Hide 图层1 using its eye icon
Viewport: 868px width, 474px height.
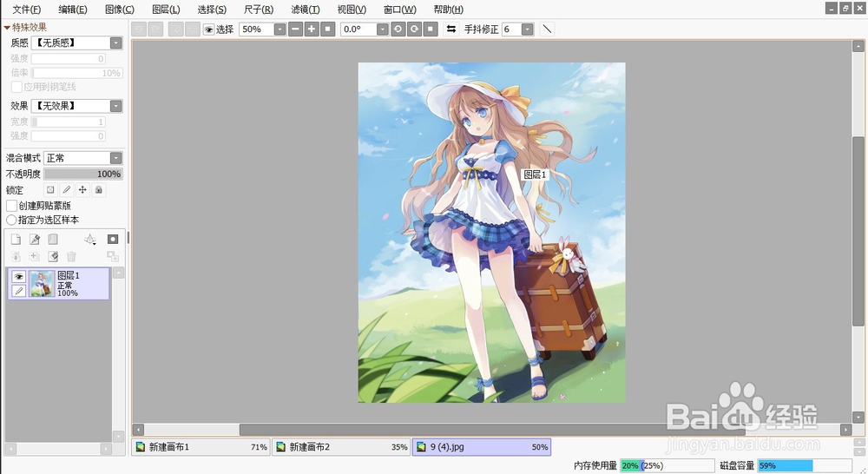pos(19,276)
